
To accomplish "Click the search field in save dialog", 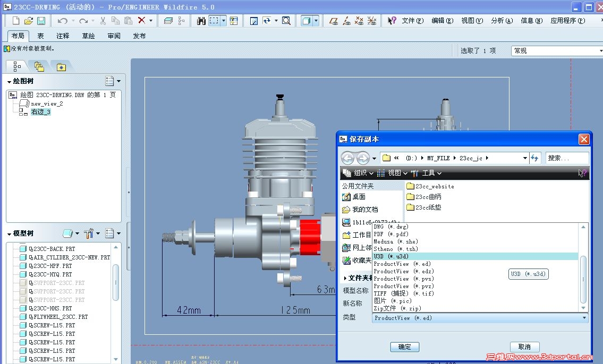I will [567, 158].
